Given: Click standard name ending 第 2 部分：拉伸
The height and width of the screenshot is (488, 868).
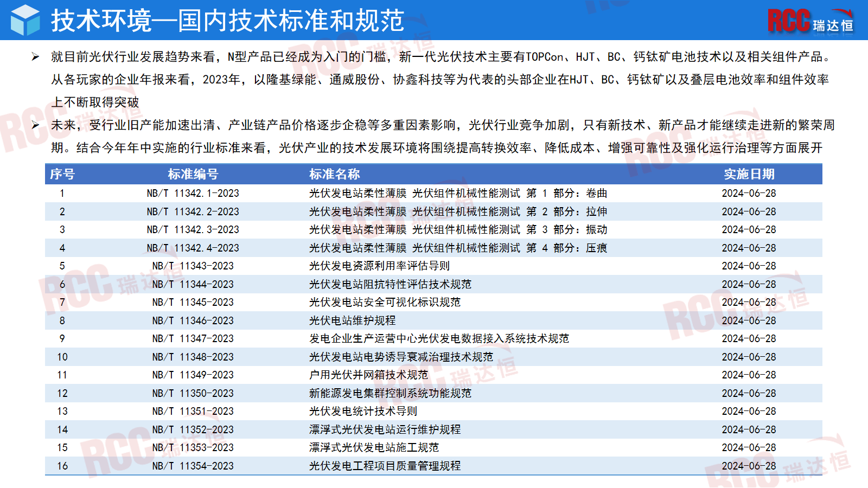Looking at the screenshot, I should click(x=458, y=211).
